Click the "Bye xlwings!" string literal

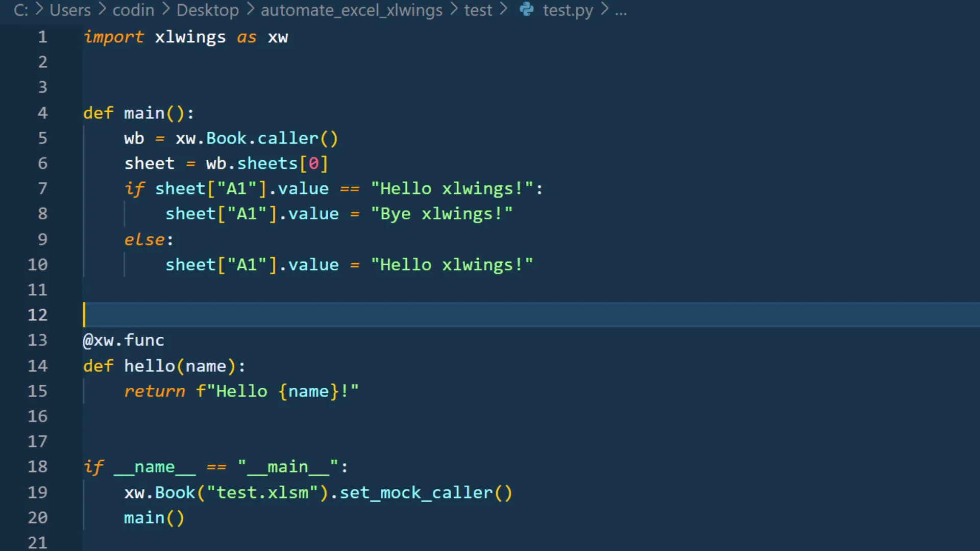442,214
